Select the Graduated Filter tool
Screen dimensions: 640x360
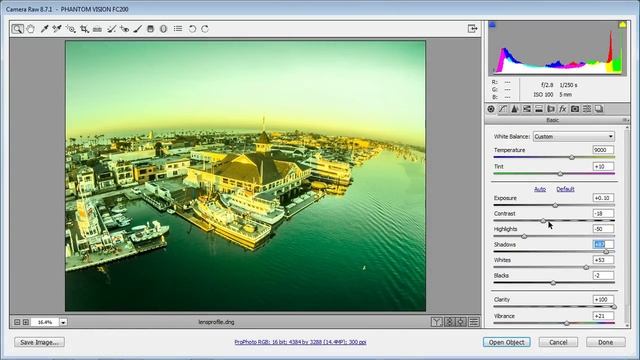pyautogui.click(x=151, y=29)
